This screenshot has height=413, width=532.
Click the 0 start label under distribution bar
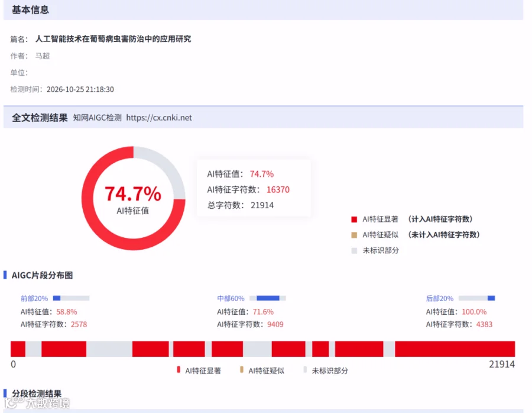coord(13,364)
